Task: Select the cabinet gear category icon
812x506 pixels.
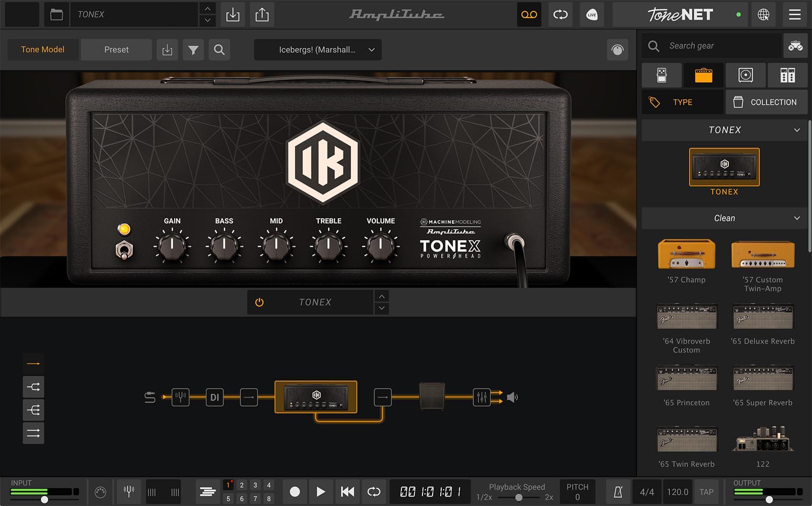Action: [745, 75]
